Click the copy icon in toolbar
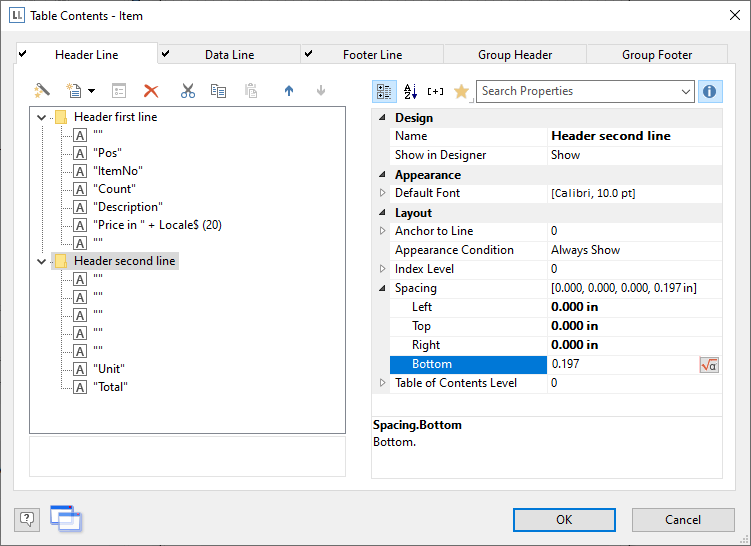 tap(218, 91)
